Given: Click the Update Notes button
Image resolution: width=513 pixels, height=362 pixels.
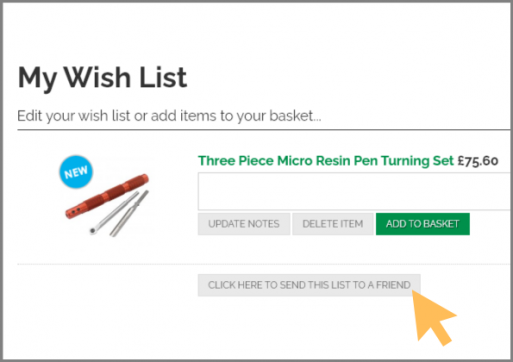Looking at the screenshot, I should click(x=244, y=224).
